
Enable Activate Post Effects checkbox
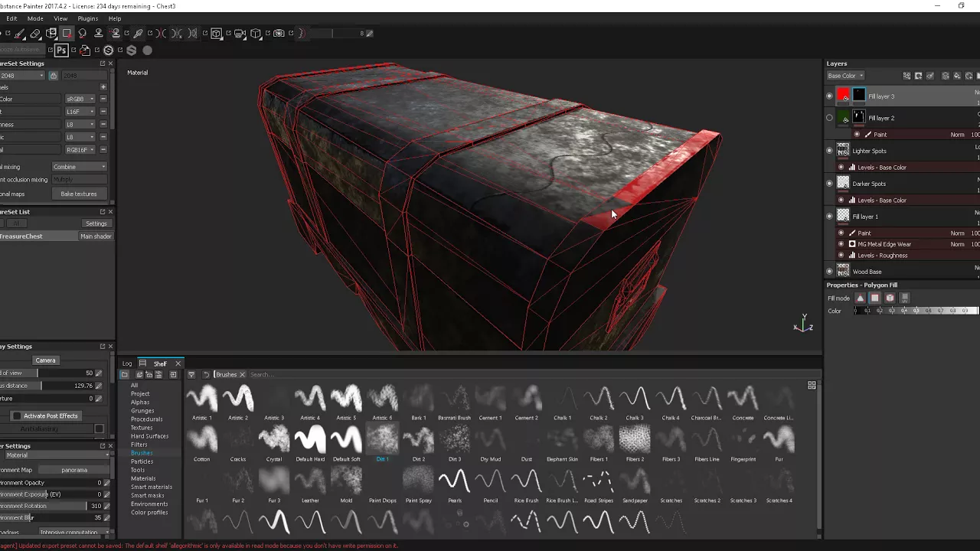pyautogui.click(x=17, y=416)
